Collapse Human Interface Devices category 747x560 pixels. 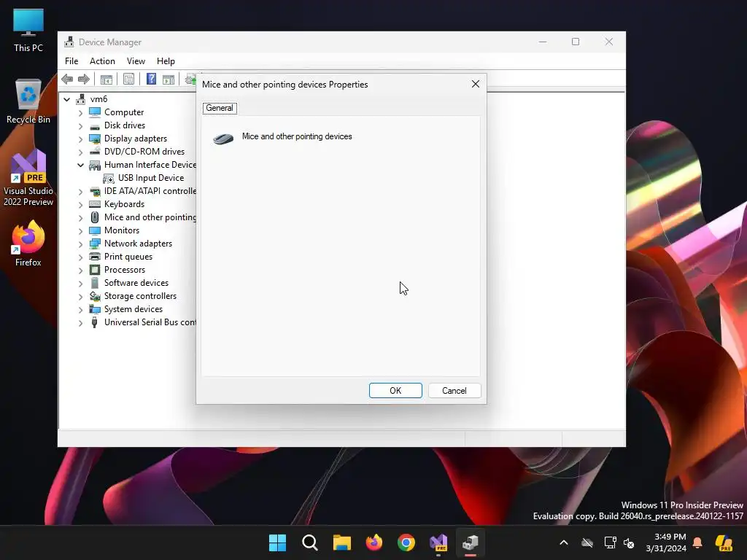pos(80,166)
